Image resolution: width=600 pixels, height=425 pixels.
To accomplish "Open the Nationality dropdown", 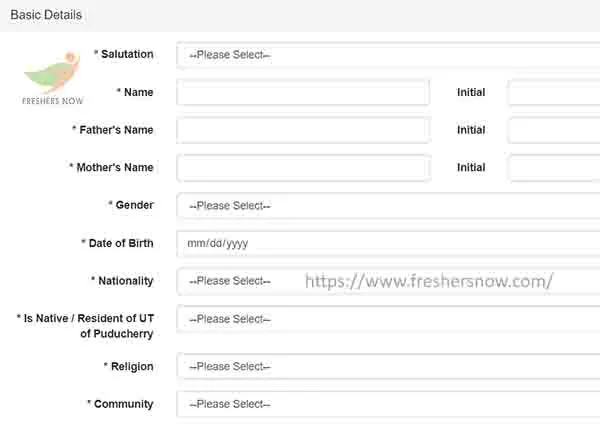I will [x=388, y=281].
